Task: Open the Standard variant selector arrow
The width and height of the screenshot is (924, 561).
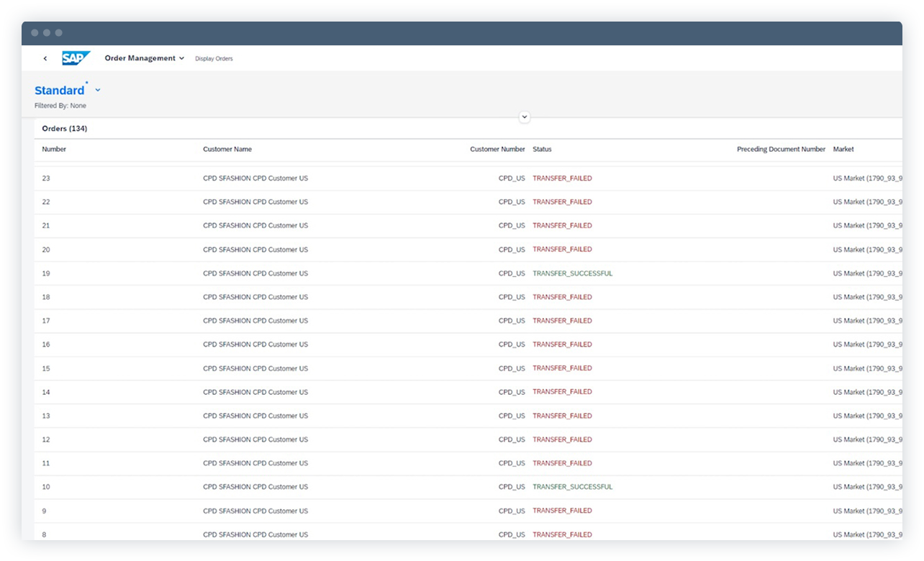Action: coord(98,91)
